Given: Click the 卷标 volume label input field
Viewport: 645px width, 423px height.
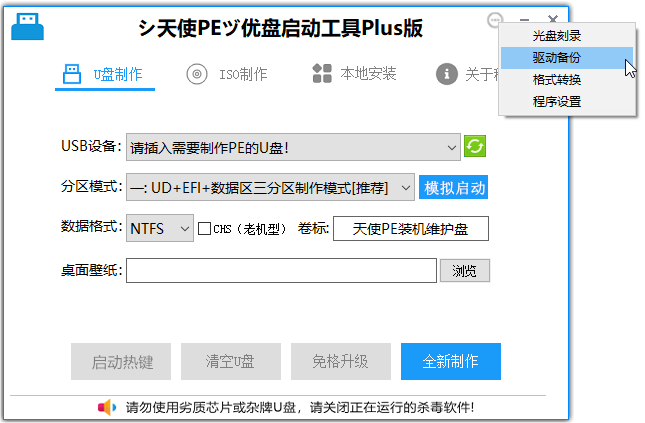Looking at the screenshot, I should pyautogui.click(x=411, y=228).
